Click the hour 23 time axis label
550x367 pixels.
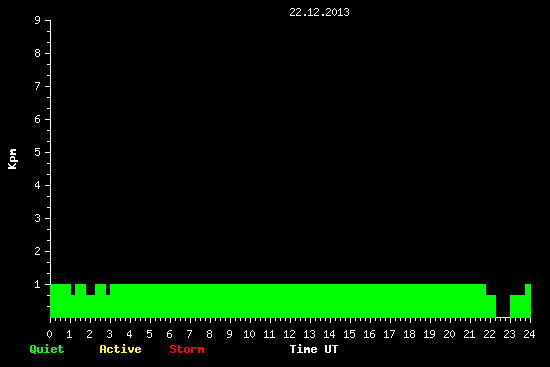point(509,334)
